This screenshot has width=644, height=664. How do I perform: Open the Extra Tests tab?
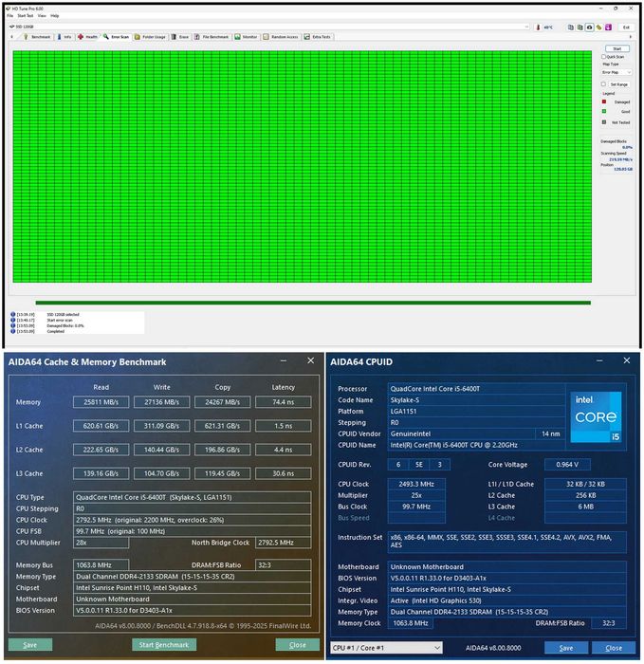click(318, 37)
